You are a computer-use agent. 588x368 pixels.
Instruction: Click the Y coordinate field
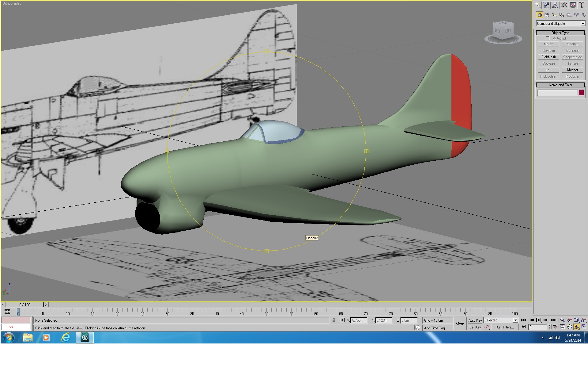click(384, 320)
